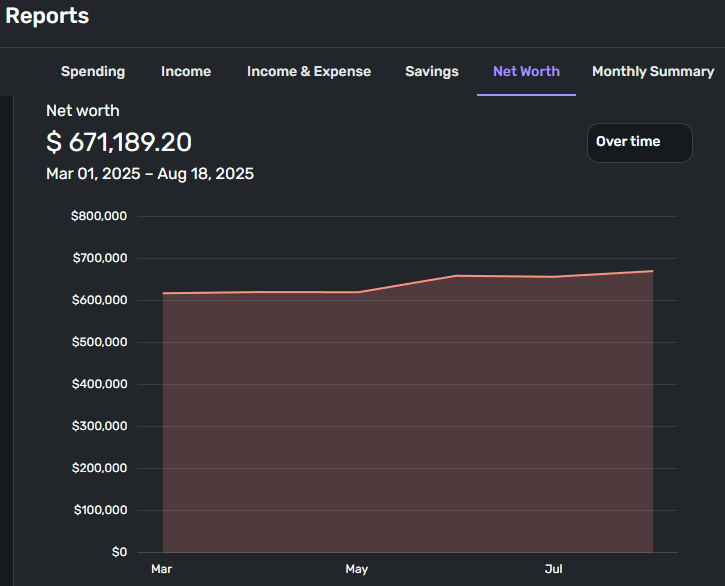Click the active Net Worth tab
Screen dimensions: 725x586
click(x=526, y=72)
